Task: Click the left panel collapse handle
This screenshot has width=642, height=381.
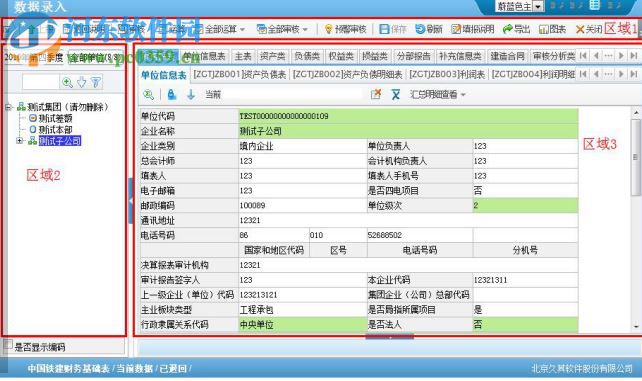Action: coord(131,201)
